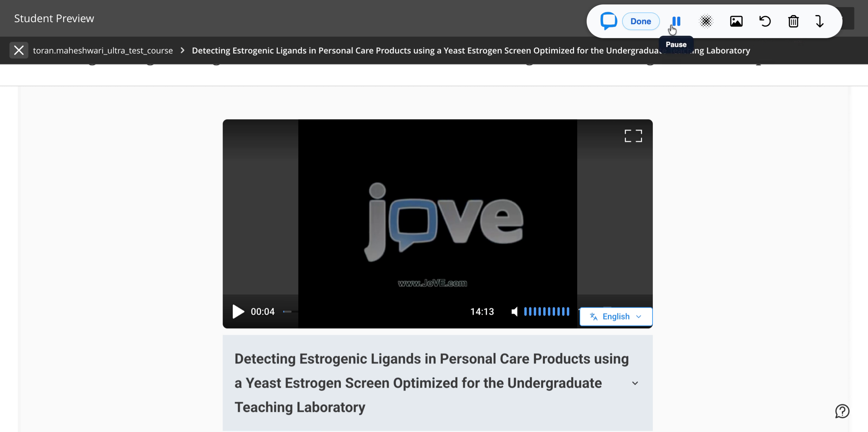
Task: Click the downward arrow icon in toolbar
Action: 820,21
